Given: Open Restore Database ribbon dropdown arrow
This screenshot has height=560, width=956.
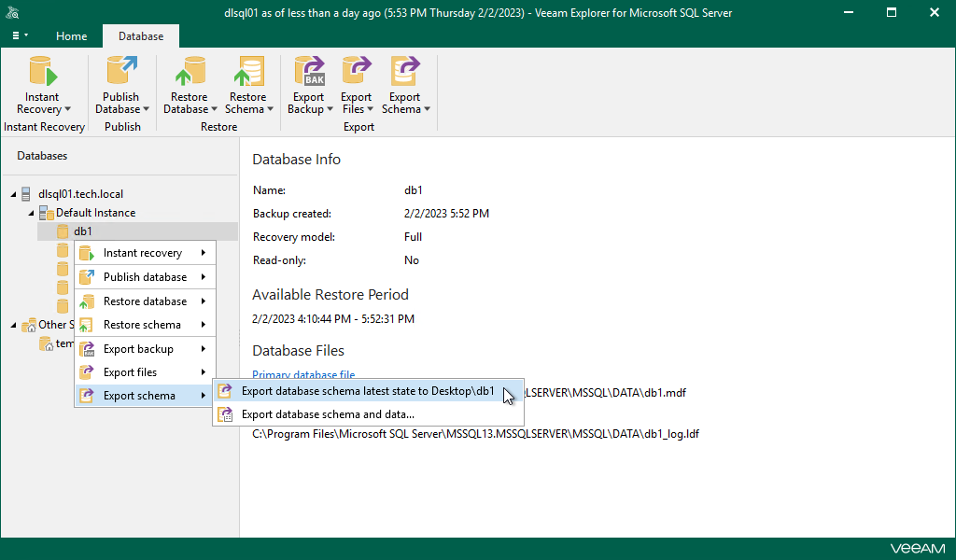Looking at the screenshot, I should click(214, 110).
